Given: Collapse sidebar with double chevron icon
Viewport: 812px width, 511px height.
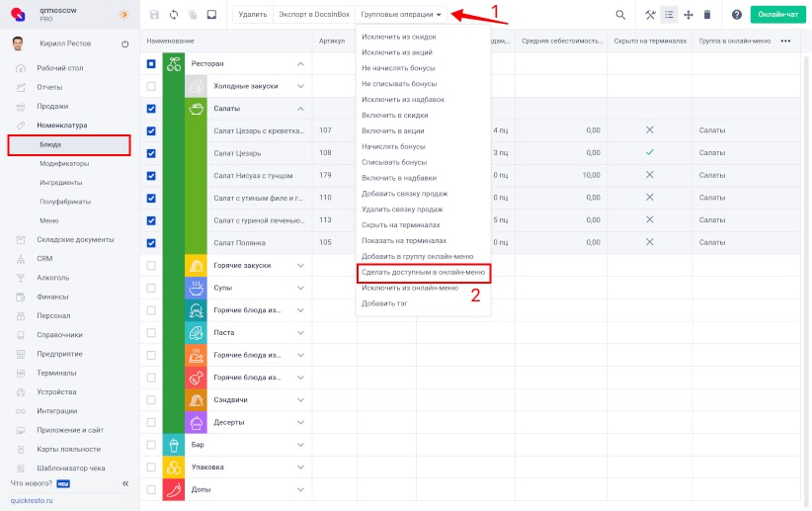Looking at the screenshot, I should (x=125, y=483).
